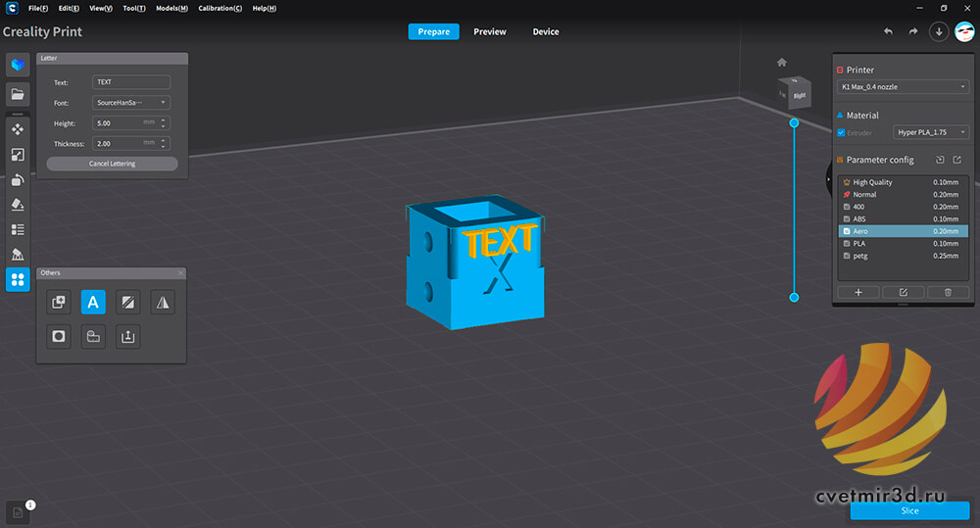Click the Creality cube model icon in sidebar
Screen dimensions: 980x528
coord(18,65)
